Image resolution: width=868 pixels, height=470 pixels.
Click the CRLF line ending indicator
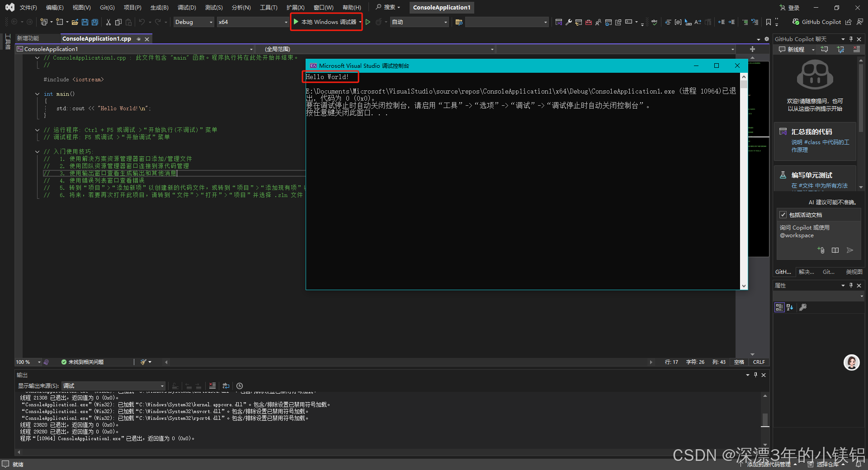click(x=759, y=362)
